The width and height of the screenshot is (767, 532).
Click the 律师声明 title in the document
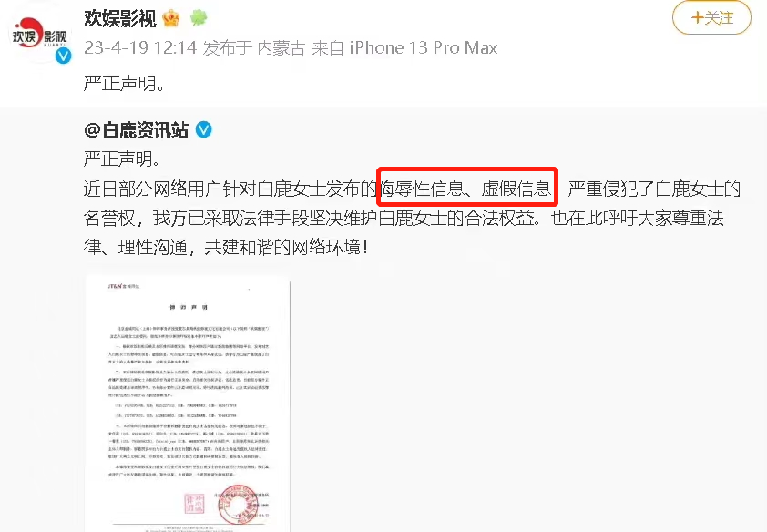189,308
